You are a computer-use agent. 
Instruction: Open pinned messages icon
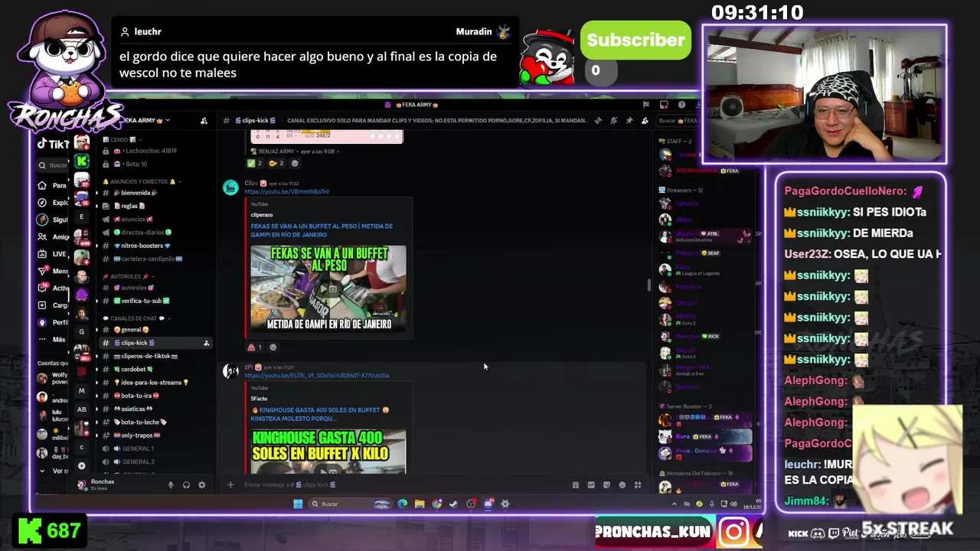tap(629, 120)
